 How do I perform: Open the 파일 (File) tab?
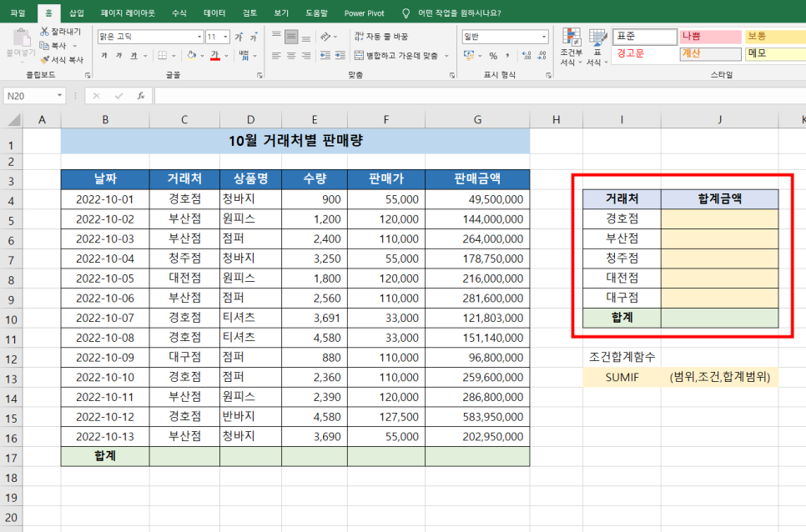18,13
